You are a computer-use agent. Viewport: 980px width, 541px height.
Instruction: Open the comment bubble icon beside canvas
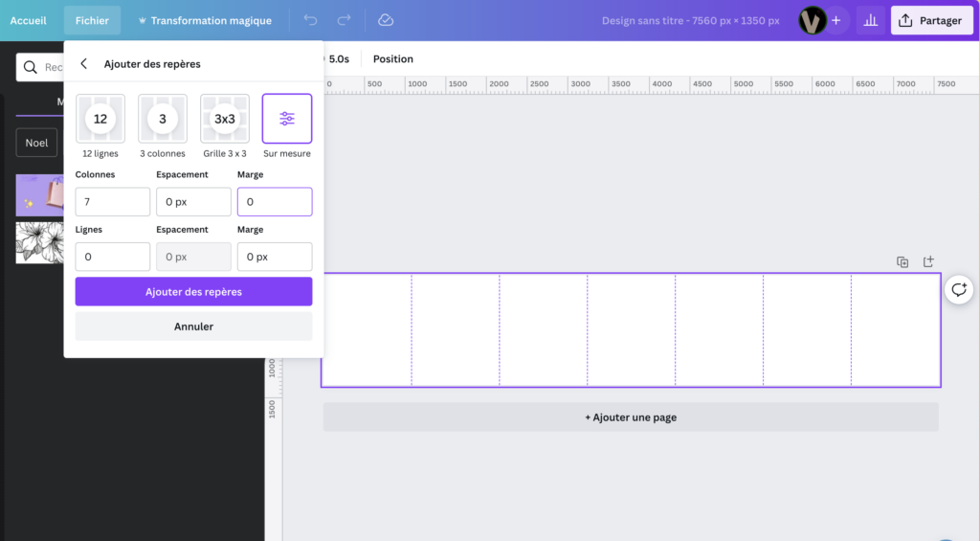point(958,289)
